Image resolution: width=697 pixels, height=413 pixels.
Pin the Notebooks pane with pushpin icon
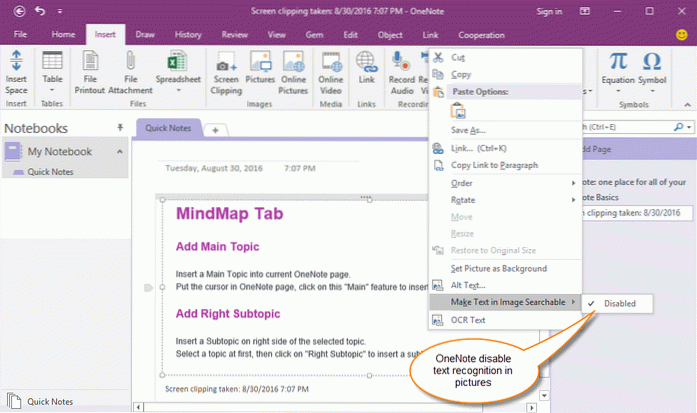coord(120,128)
